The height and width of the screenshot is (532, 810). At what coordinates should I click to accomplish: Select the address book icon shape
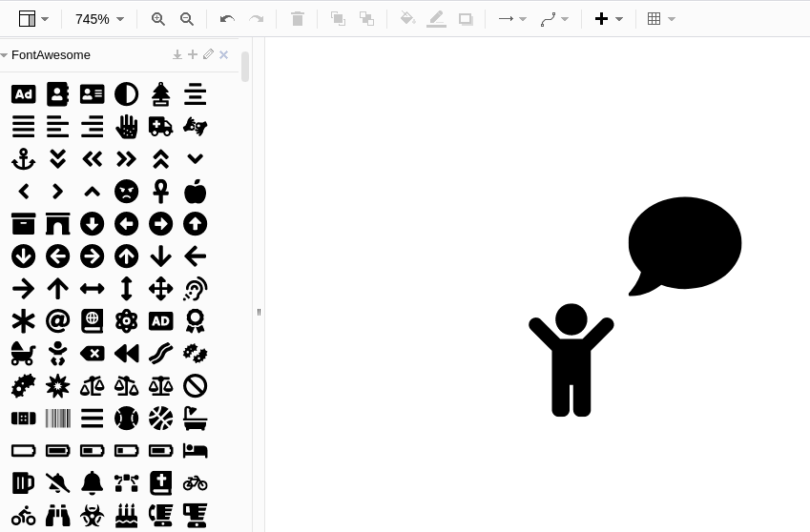pyautogui.click(x=58, y=94)
